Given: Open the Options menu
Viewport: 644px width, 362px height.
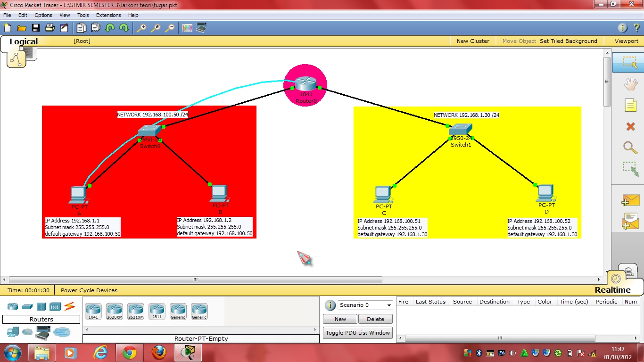Looking at the screenshot, I should tap(43, 15).
